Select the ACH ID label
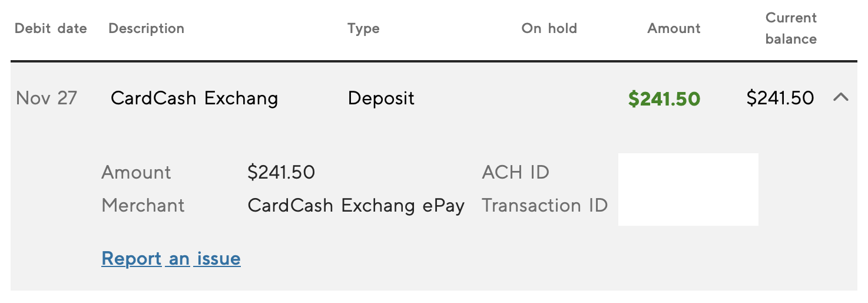 point(516,172)
